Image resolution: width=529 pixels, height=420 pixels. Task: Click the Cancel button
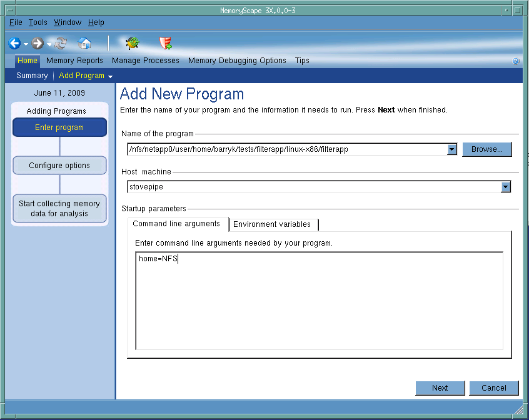point(493,388)
